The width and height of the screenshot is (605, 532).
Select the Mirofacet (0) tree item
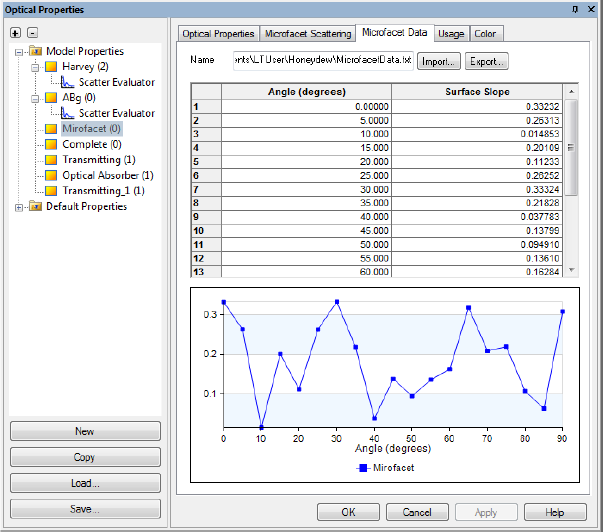[91, 128]
